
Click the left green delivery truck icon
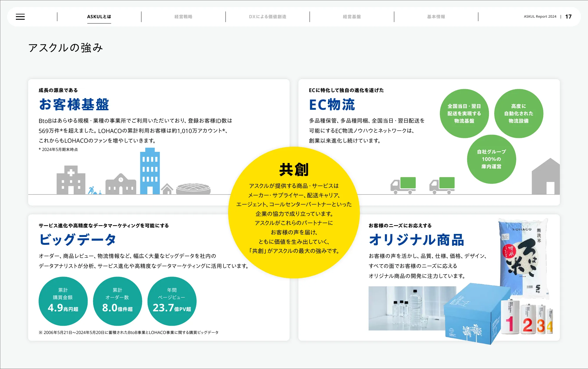(x=403, y=185)
